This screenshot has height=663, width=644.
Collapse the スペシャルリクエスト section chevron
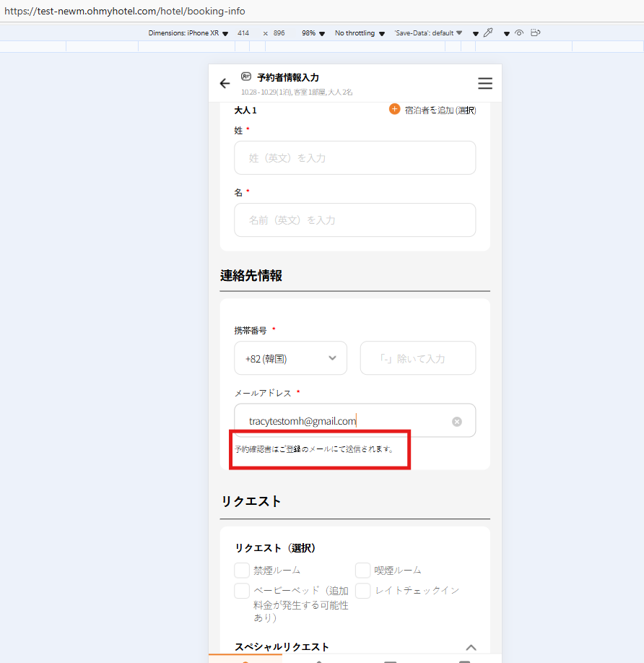coord(471,647)
